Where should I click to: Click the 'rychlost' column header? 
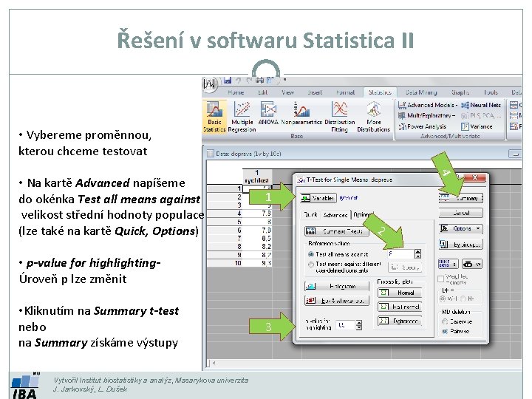[256, 177]
